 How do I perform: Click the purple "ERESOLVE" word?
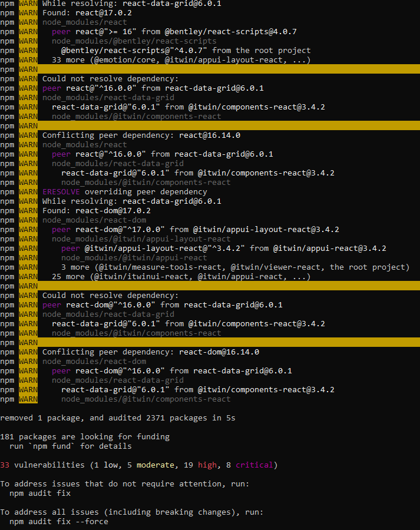61,192
